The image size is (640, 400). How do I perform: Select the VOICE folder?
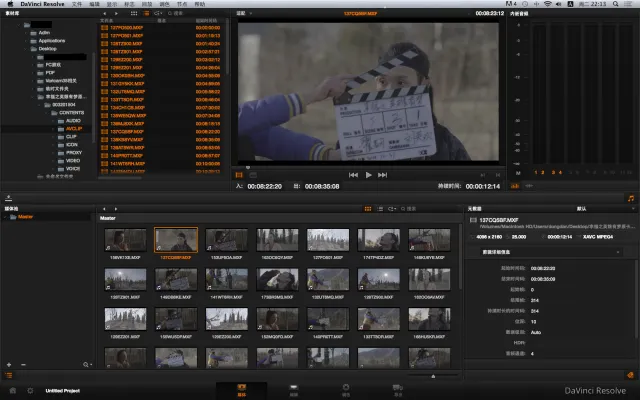point(73,169)
